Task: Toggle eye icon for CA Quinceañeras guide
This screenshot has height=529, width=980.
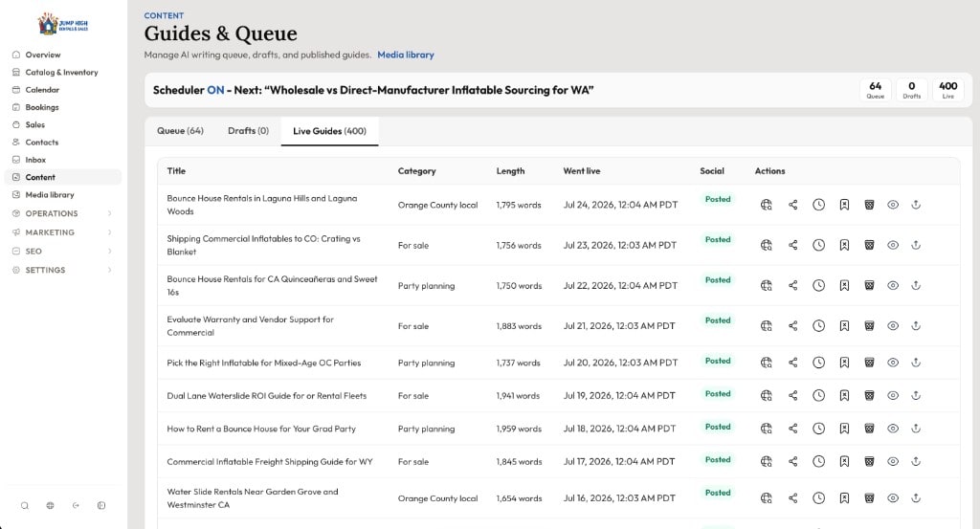Action: (x=893, y=285)
